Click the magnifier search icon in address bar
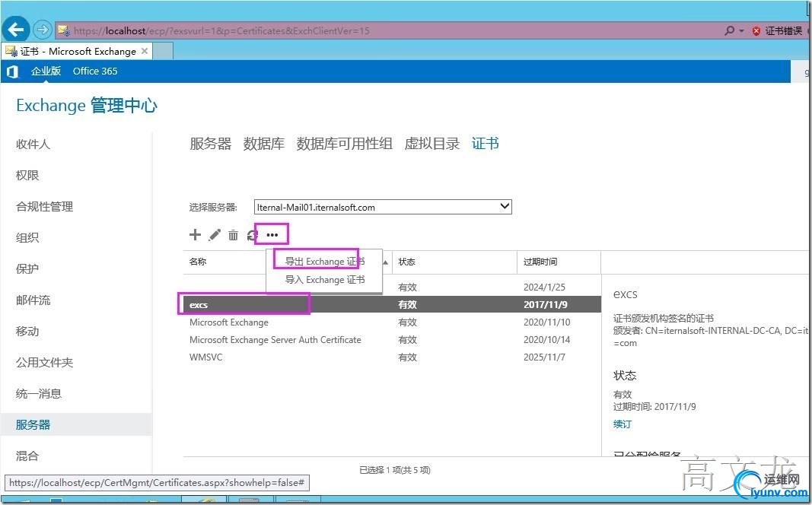 click(x=729, y=30)
